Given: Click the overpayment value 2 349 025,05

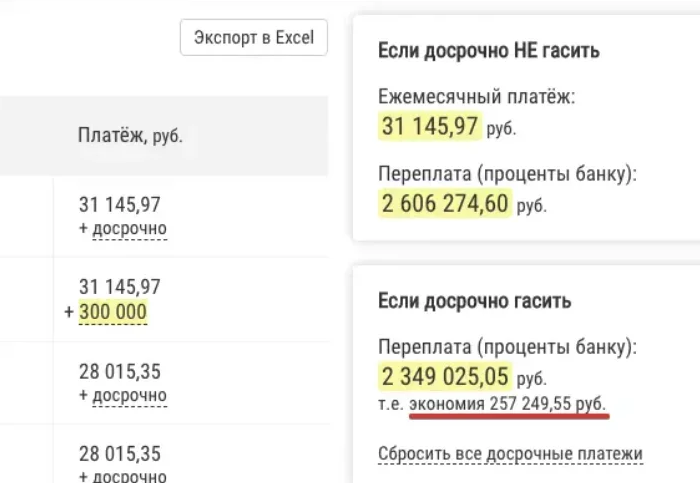Looking at the screenshot, I should click(445, 376).
